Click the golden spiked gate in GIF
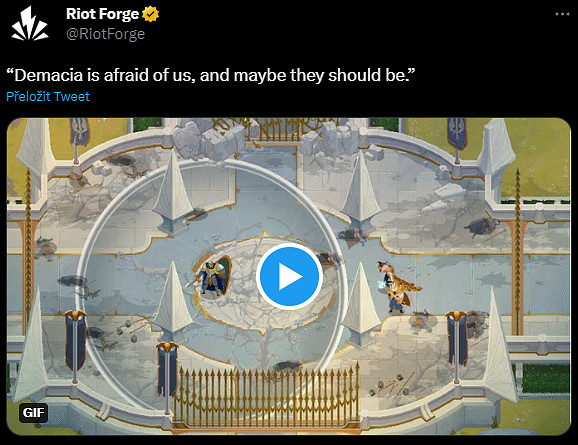The height and width of the screenshot is (445, 578). click(x=265, y=394)
